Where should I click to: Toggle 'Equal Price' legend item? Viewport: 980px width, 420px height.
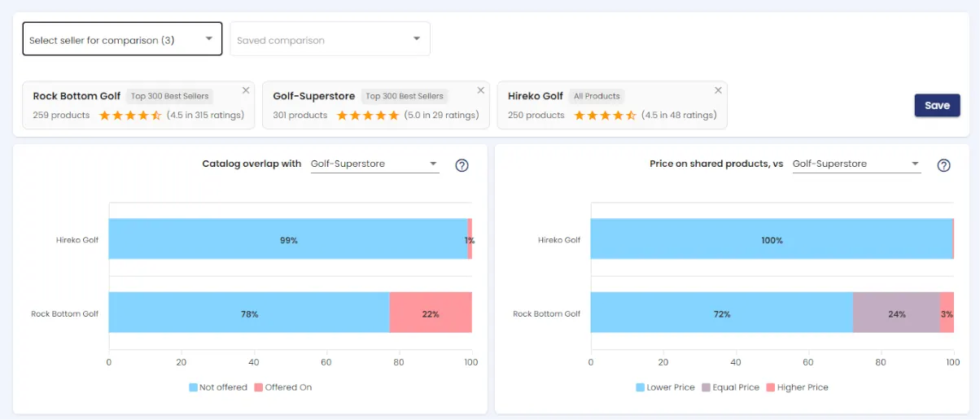(x=730, y=387)
